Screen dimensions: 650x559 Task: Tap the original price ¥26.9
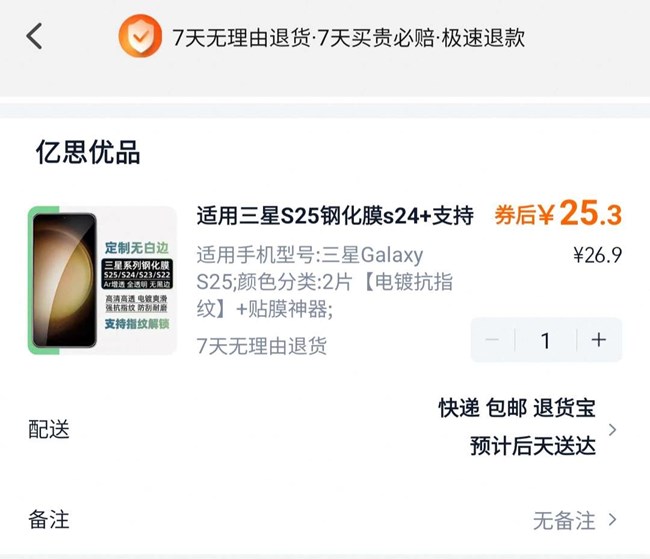point(597,255)
